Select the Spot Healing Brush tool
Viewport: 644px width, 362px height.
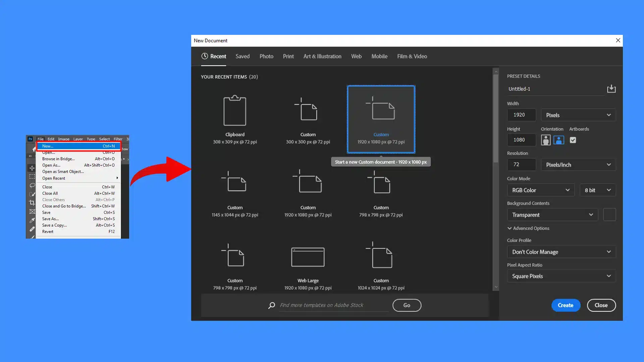tap(32, 229)
